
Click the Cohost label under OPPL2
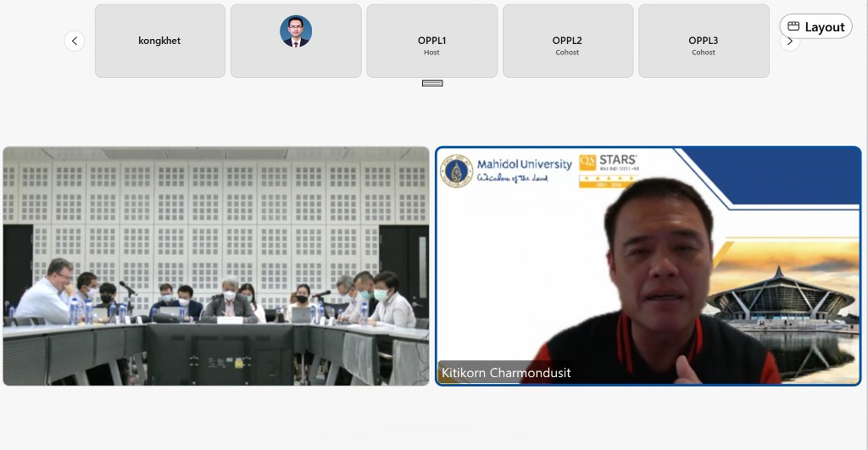tap(567, 53)
